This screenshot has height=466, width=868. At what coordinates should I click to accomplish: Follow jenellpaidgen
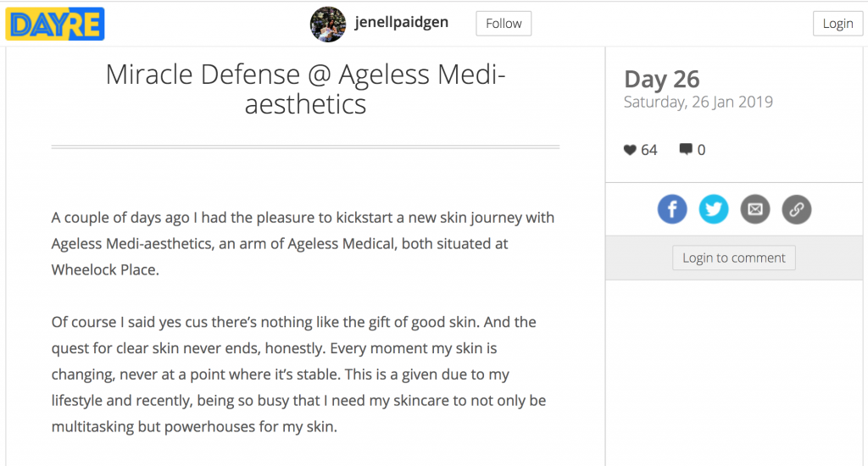504,23
